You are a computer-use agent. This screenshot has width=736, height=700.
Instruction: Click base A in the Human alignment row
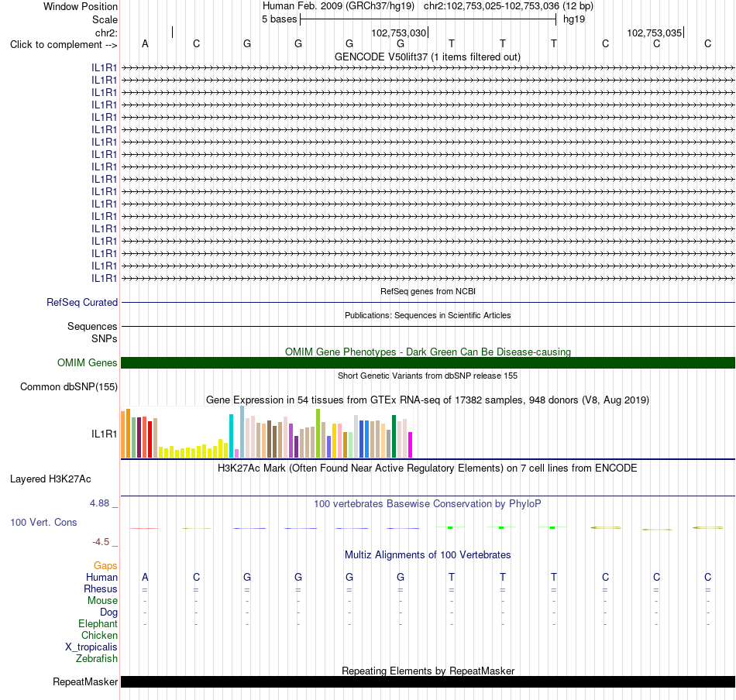(145, 577)
